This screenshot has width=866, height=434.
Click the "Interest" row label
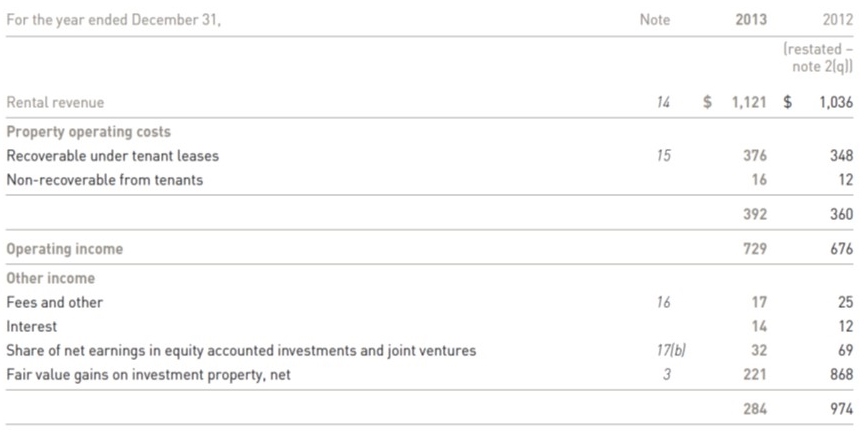pyautogui.click(x=32, y=326)
